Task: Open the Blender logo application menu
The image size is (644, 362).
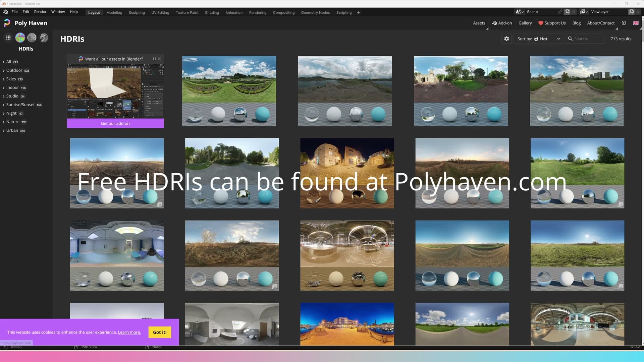Action: pos(5,12)
